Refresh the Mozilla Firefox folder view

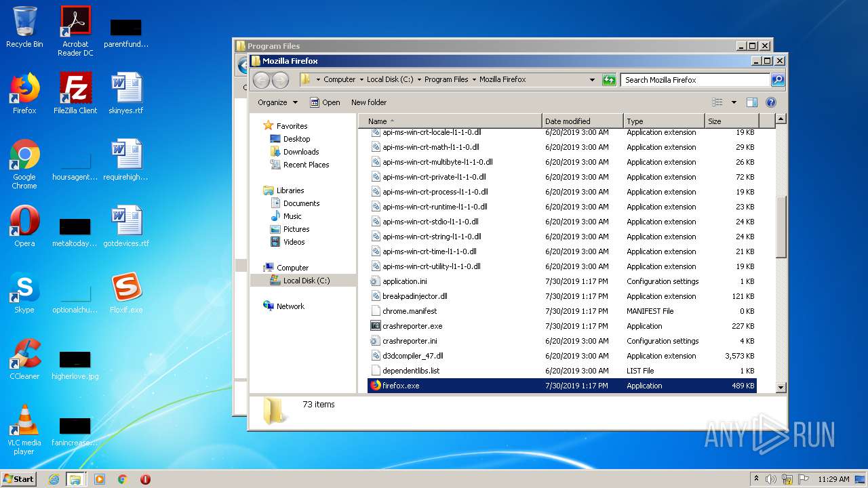pyautogui.click(x=609, y=79)
